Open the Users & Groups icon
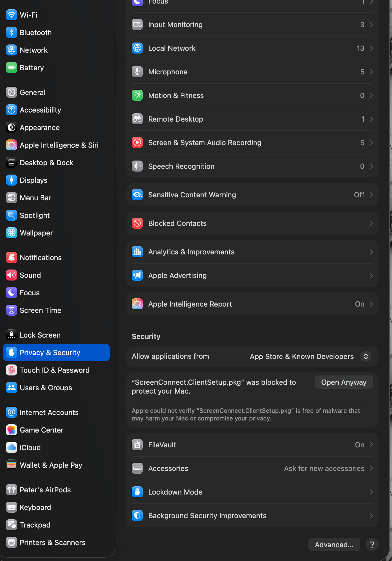The image size is (392, 561). pyautogui.click(x=12, y=388)
